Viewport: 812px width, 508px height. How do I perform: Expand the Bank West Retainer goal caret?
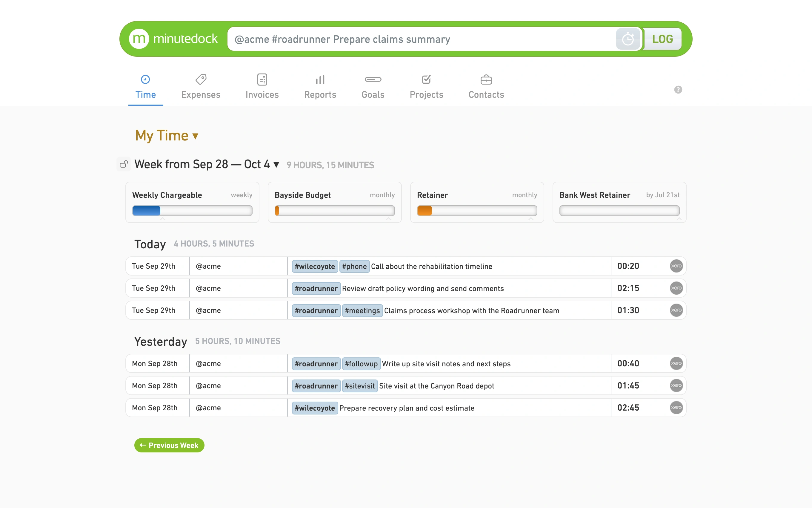679,219
